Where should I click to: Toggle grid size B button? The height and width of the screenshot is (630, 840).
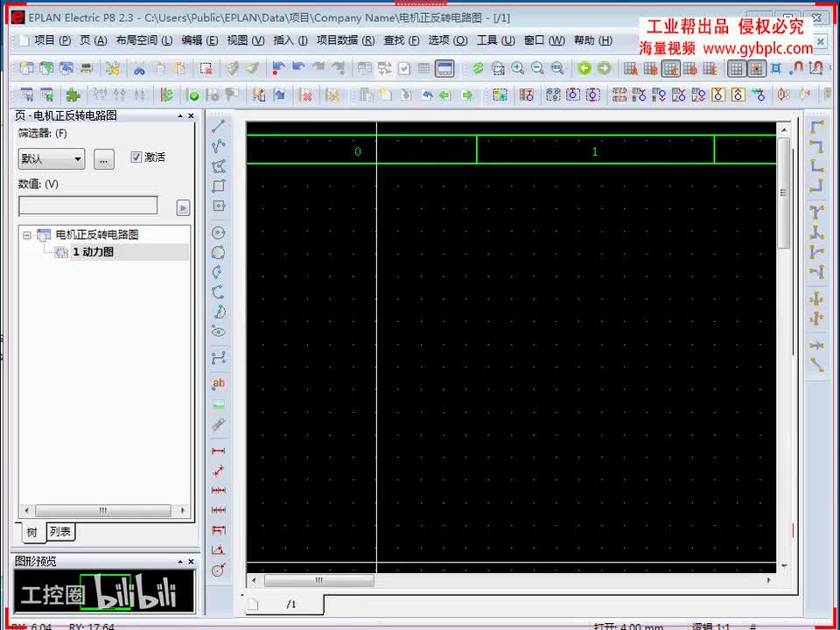click(650, 68)
